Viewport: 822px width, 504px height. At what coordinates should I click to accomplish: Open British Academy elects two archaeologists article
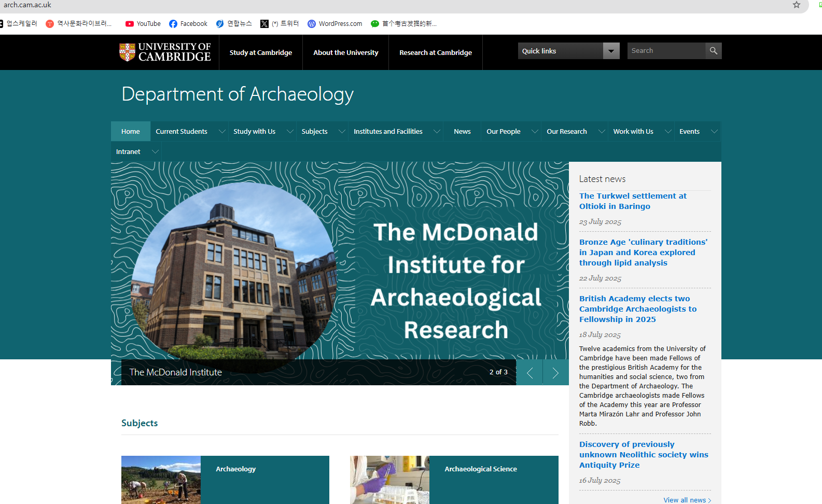coord(638,309)
